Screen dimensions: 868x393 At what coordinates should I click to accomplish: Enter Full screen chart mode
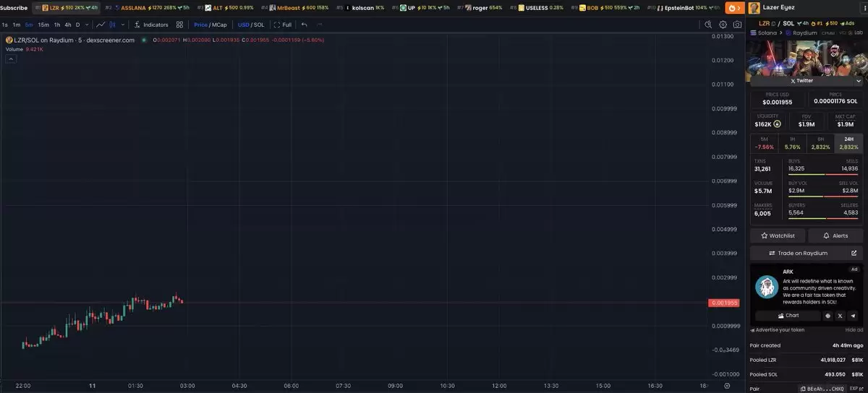coord(283,25)
